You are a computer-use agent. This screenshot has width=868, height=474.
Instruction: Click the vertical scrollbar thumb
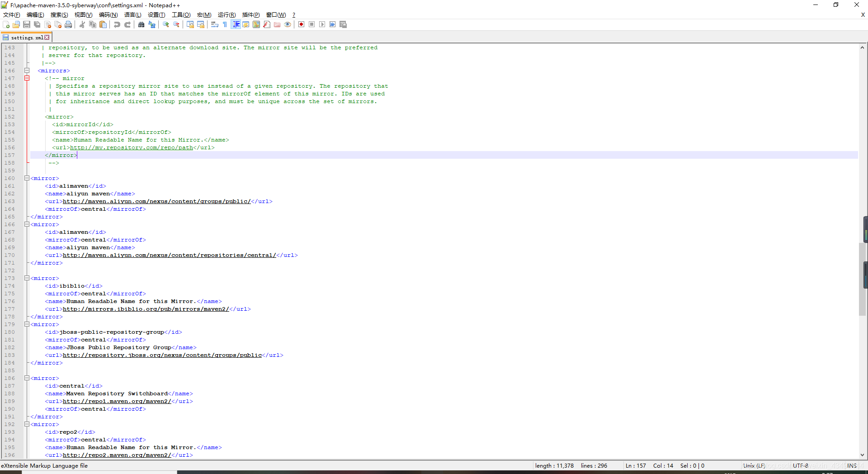[862, 279]
